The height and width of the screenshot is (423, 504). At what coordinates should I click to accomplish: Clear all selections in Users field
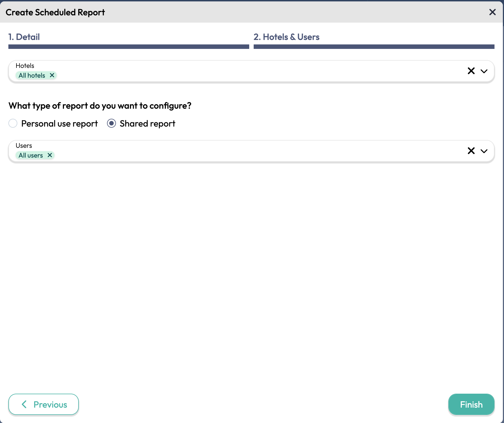tap(471, 151)
